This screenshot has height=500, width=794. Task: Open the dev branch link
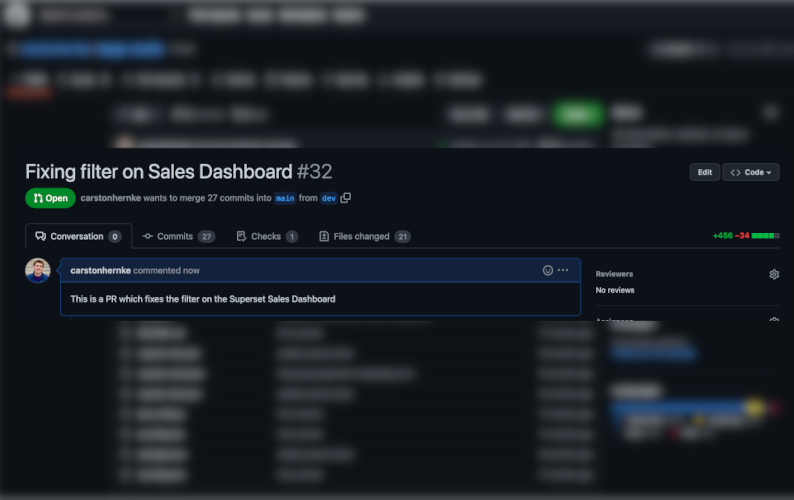[x=329, y=198]
